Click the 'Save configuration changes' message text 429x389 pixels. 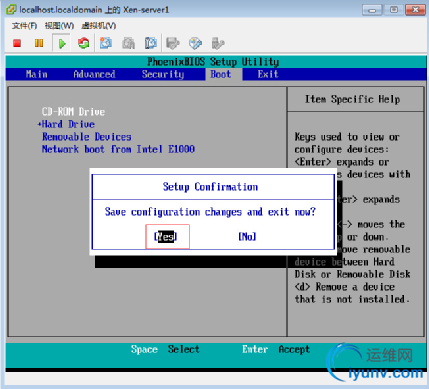pos(210,212)
